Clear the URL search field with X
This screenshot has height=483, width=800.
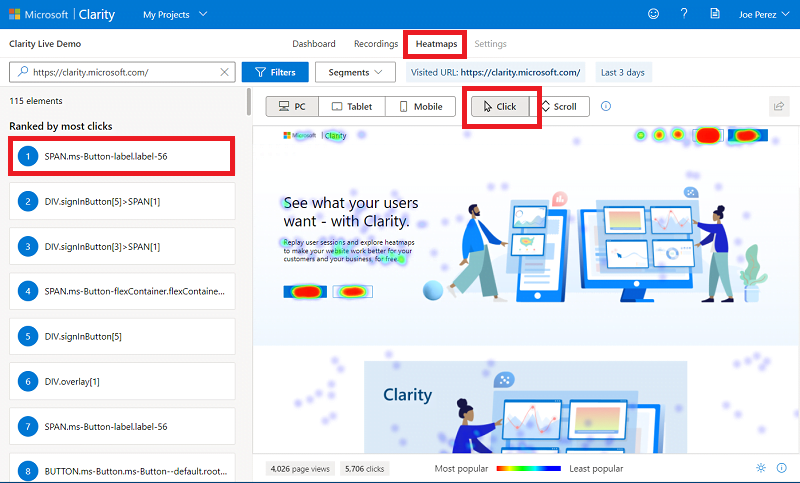pyautogui.click(x=224, y=72)
